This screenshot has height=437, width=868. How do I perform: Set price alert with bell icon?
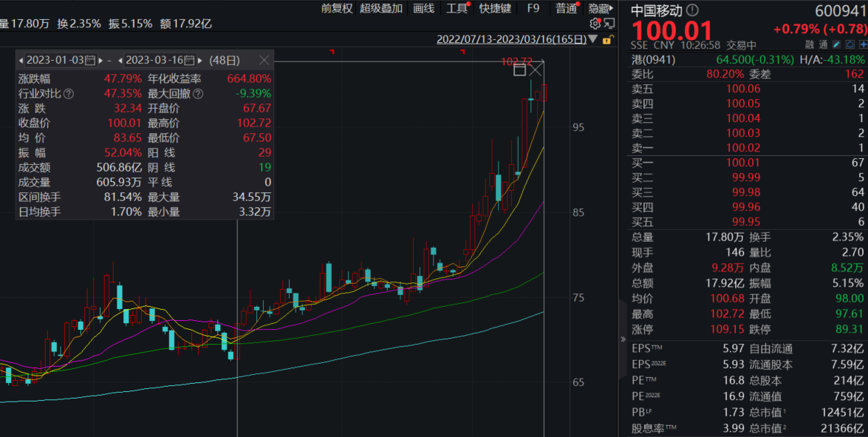point(850,45)
